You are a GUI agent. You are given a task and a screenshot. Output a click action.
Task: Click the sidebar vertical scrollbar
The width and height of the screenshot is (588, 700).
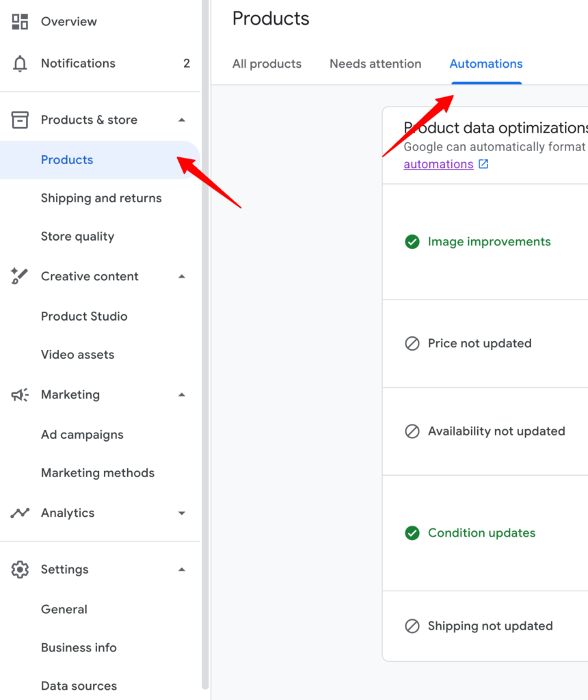coord(205,342)
